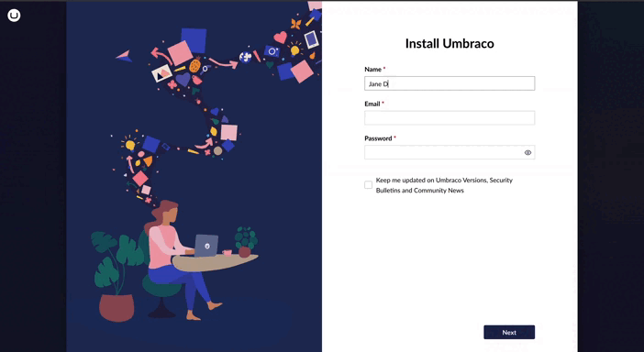The width and height of the screenshot is (644, 352).
Task: Focus the Name input field
Action: pyautogui.click(x=450, y=83)
